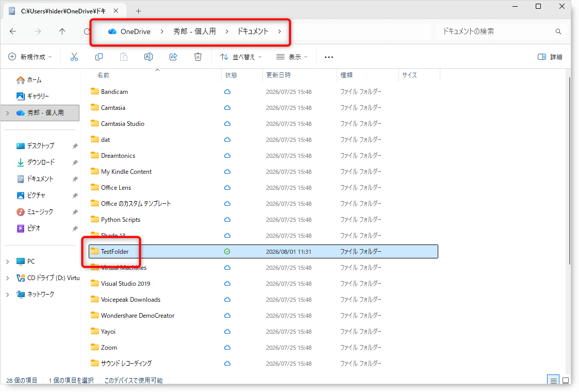
Task: Click the Cut scissors icon
Action: 74,57
